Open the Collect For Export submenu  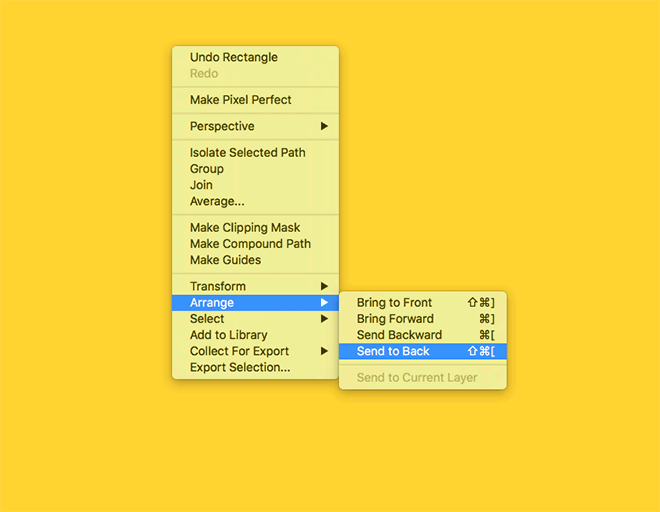[x=255, y=351]
